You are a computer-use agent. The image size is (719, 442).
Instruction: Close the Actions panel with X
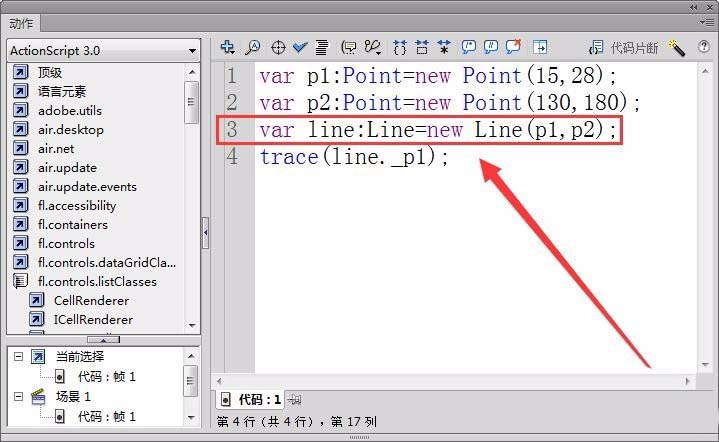[x=709, y=7]
